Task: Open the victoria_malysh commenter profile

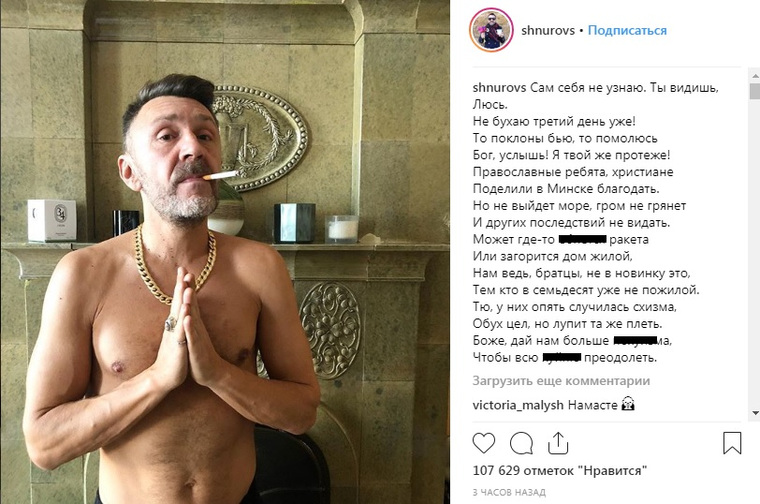Action: pos(518,405)
